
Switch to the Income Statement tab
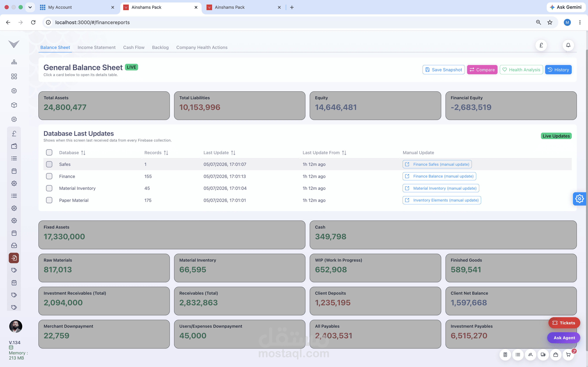[96, 47]
